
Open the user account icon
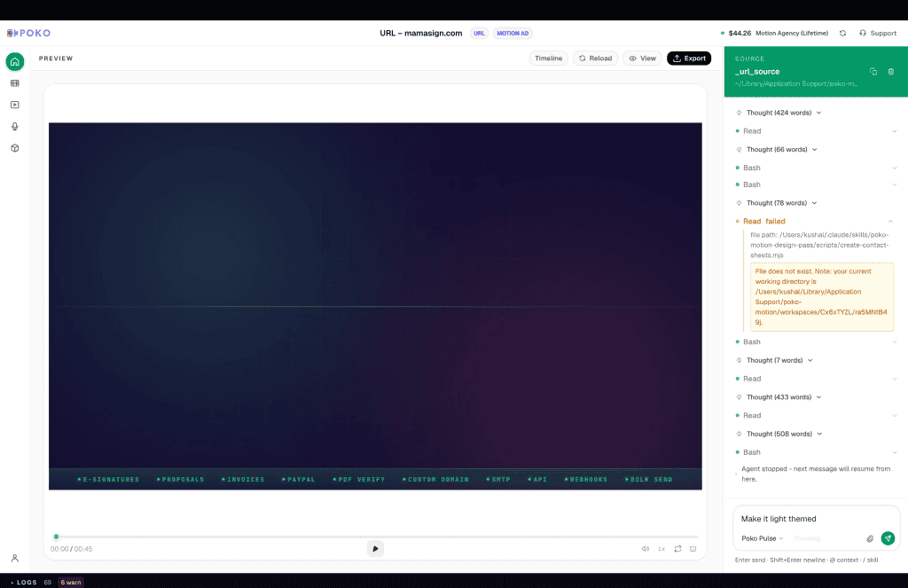[15, 558]
